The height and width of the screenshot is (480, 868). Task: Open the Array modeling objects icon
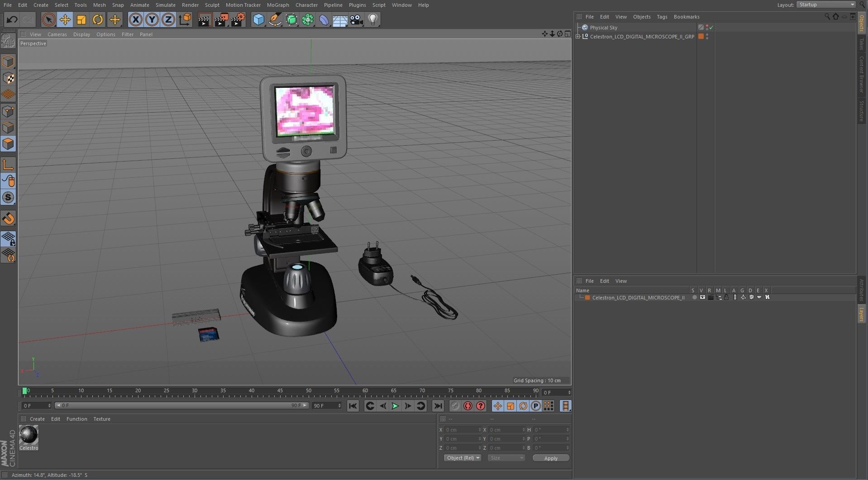pos(308,19)
